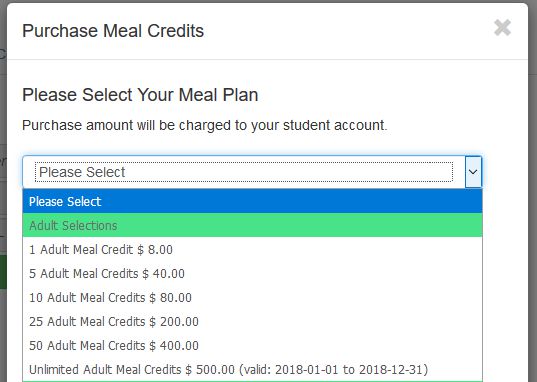Choose 1 Adult Meal Credit $ 8.00
Screen dimensions: 537x382
tap(252, 249)
